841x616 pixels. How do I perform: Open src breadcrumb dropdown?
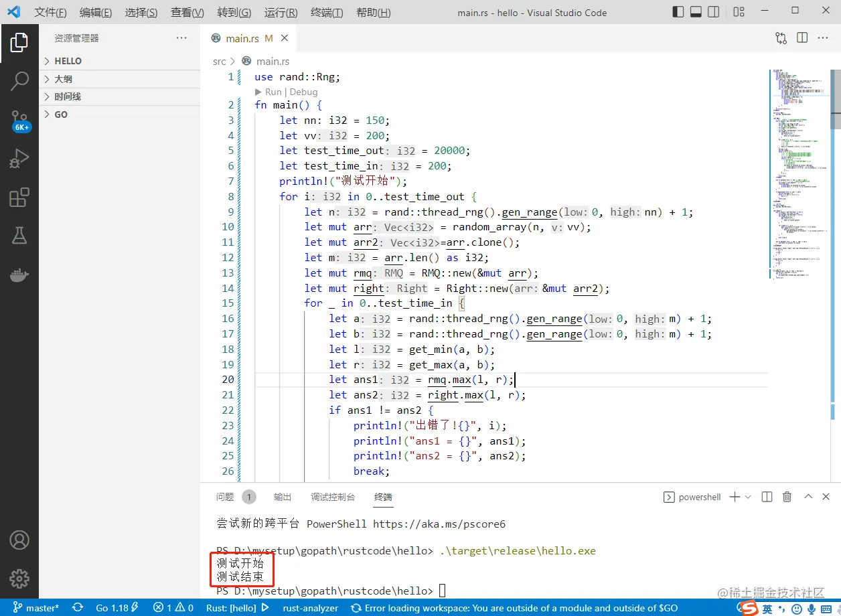(220, 61)
